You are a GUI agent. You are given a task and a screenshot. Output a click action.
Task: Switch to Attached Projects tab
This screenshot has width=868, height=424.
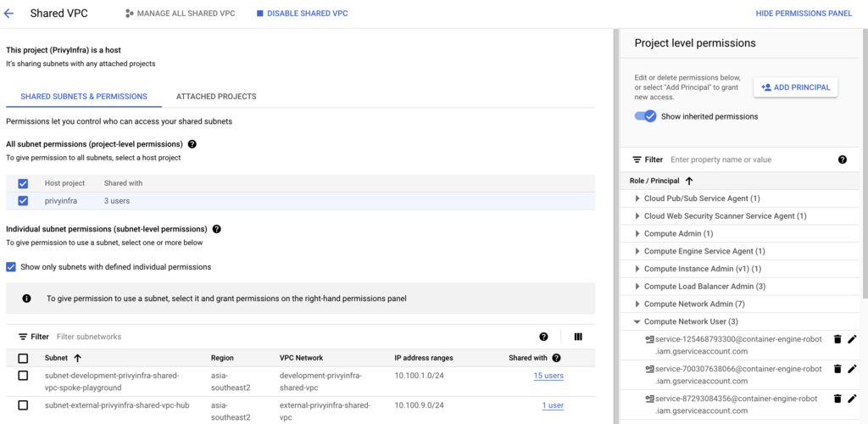tap(216, 97)
